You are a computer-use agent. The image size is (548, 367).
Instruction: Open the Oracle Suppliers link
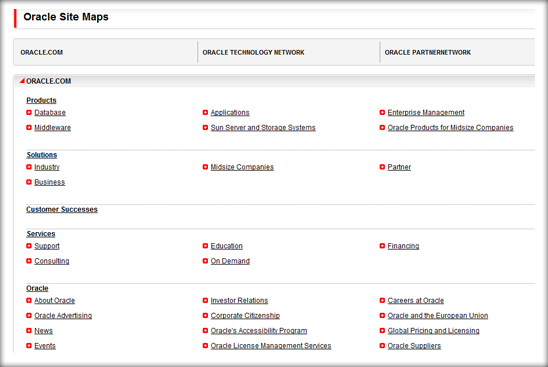(x=414, y=346)
